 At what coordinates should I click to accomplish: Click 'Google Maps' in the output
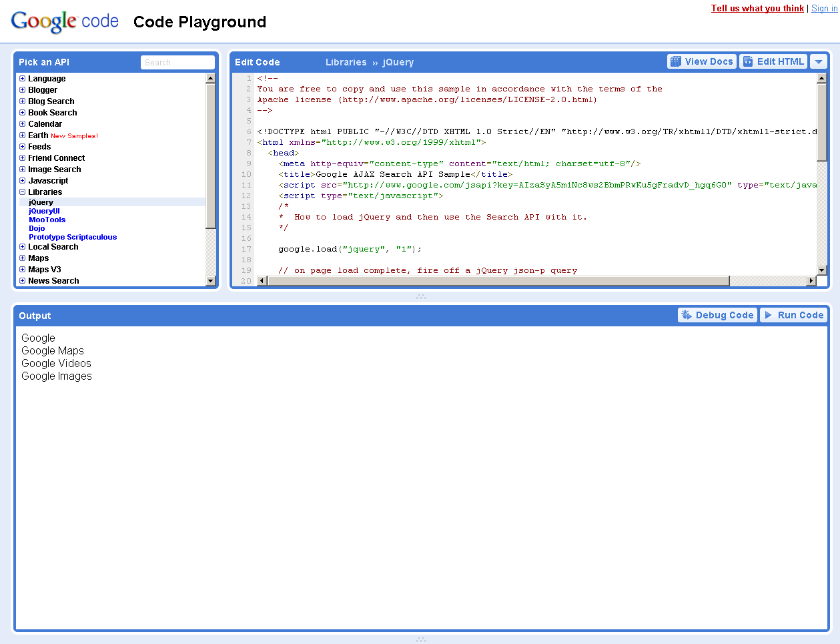tap(53, 350)
